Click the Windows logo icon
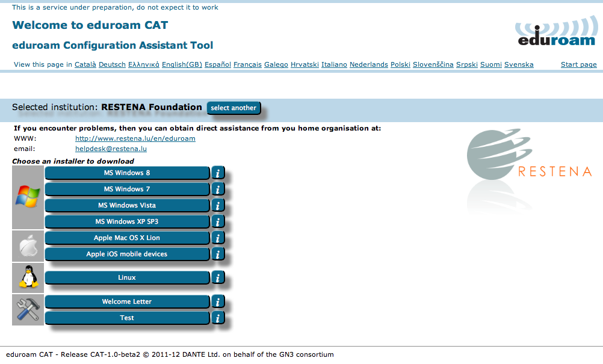603x364 pixels. (28, 197)
